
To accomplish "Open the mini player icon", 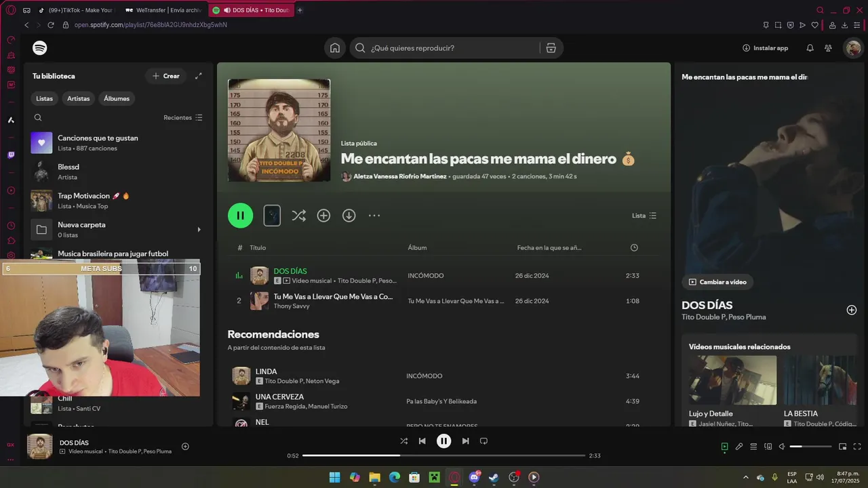I will [843, 447].
